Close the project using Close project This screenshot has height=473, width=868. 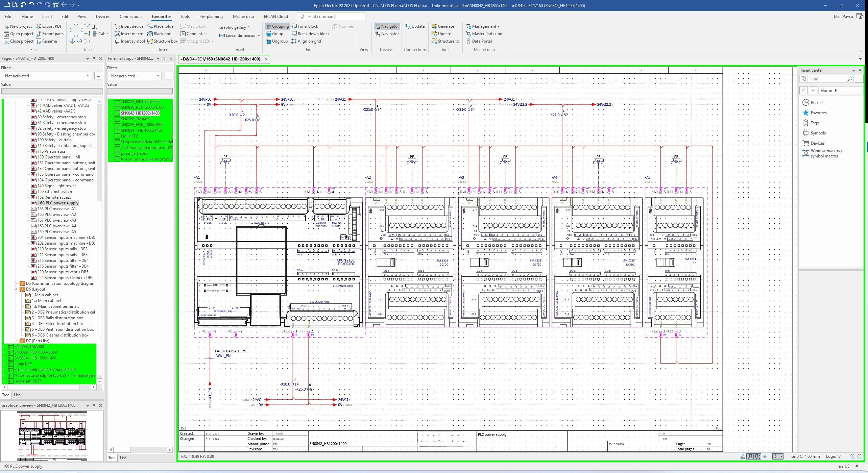19,41
